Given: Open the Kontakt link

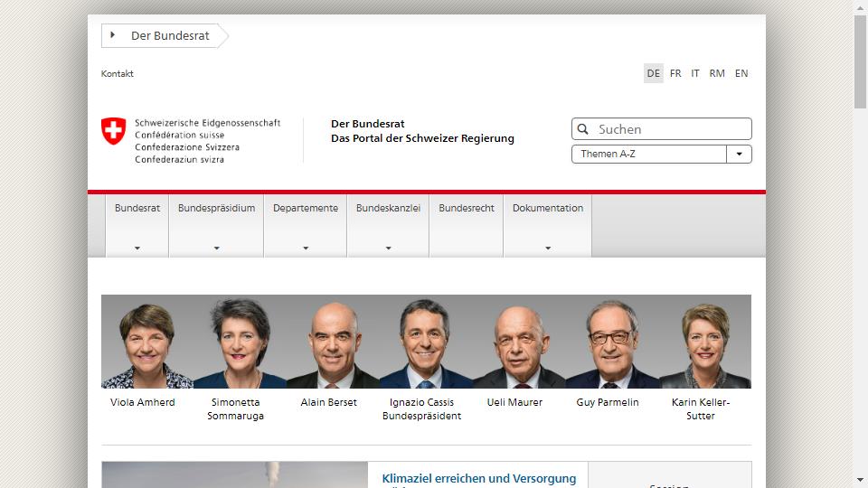Looking at the screenshot, I should tap(118, 73).
